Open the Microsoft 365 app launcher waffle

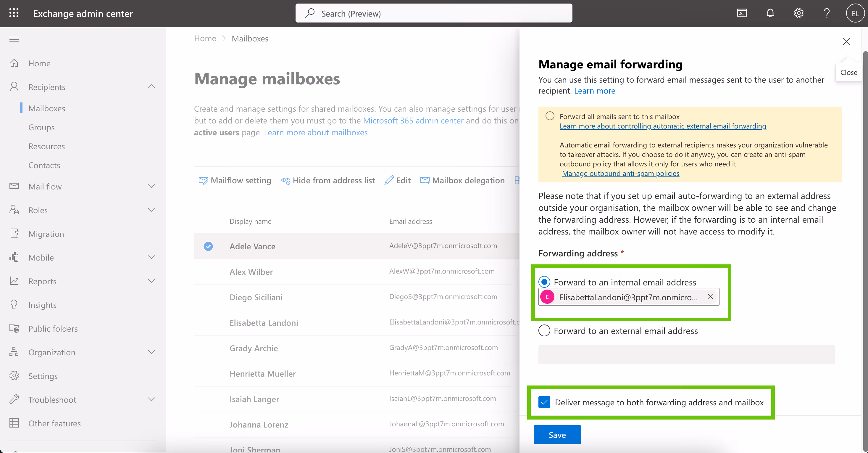[x=14, y=13]
